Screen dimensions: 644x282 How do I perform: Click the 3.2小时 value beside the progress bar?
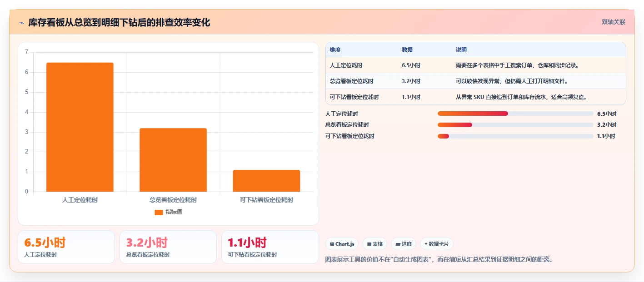pos(607,125)
